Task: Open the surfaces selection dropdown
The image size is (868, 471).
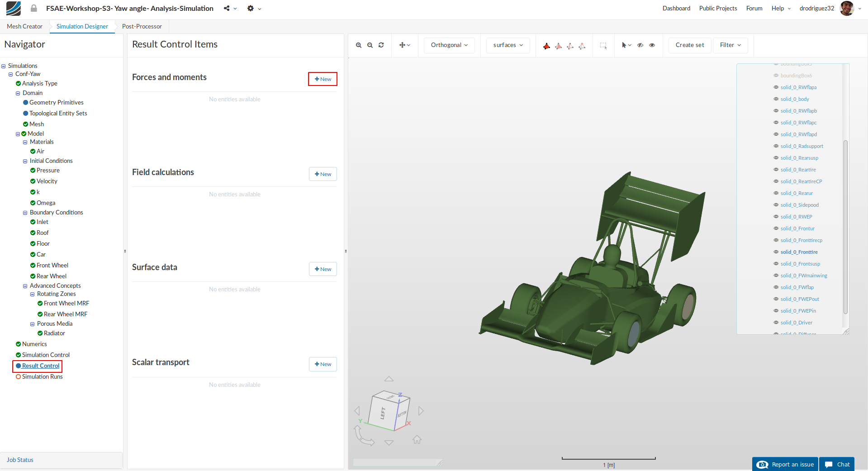Action: 508,45
